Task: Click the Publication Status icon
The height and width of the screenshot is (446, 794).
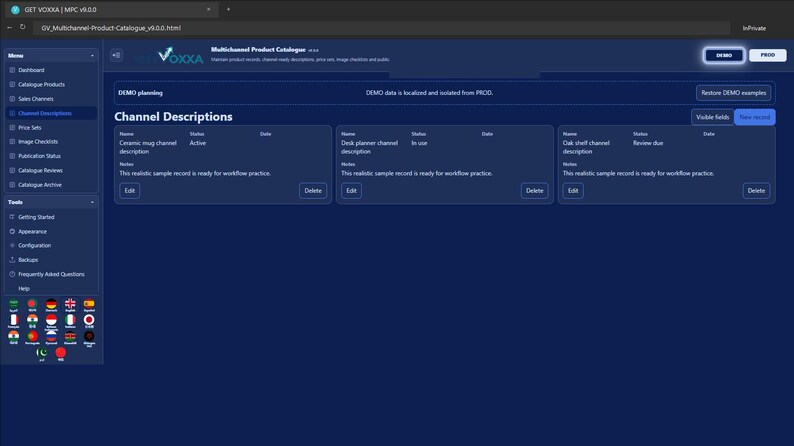Action: pyautogui.click(x=12, y=156)
